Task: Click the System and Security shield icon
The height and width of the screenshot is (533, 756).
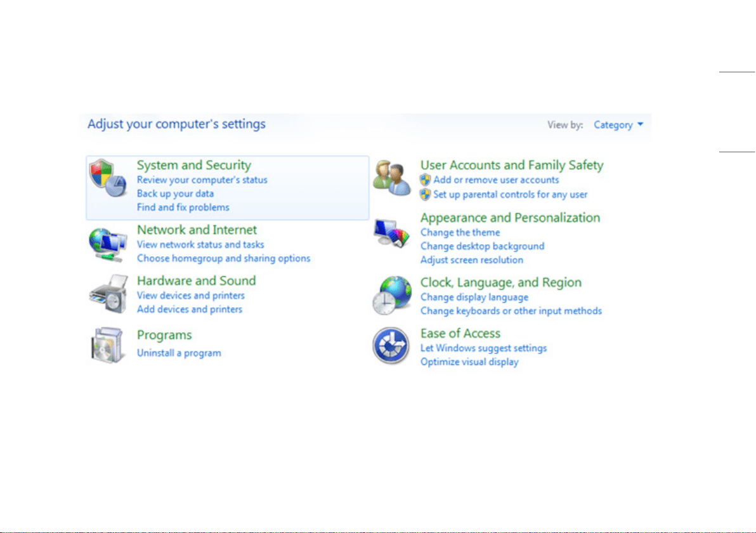Action: tap(108, 178)
